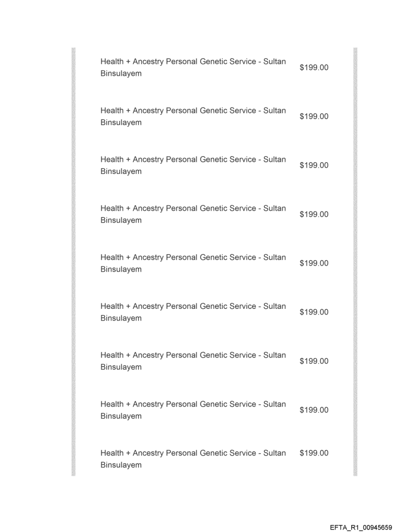The height and width of the screenshot is (532, 405).
Task: Click the fifth $199.00 price
Action: coord(314,263)
